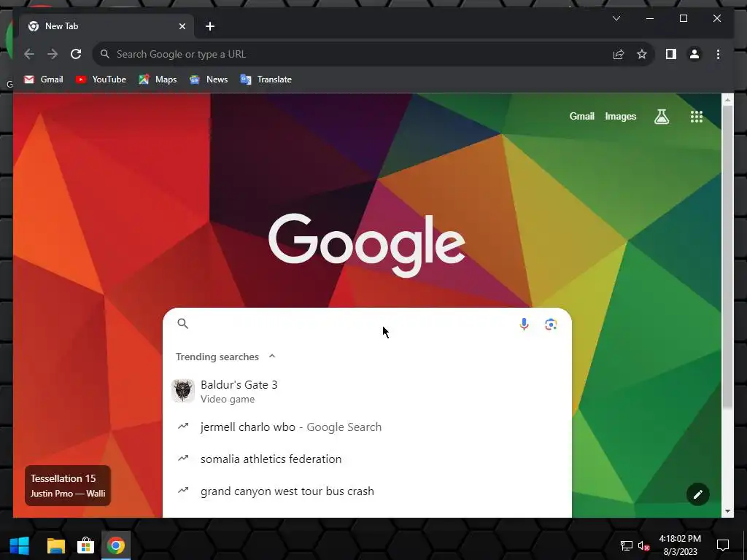747x560 pixels.
Task: Go back using the browser back arrow
Action: 29,54
